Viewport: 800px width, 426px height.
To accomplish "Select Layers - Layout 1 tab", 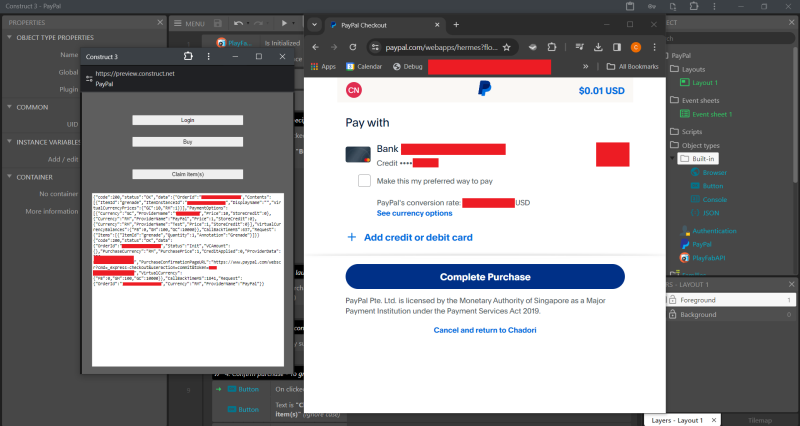I will click(683, 420).
